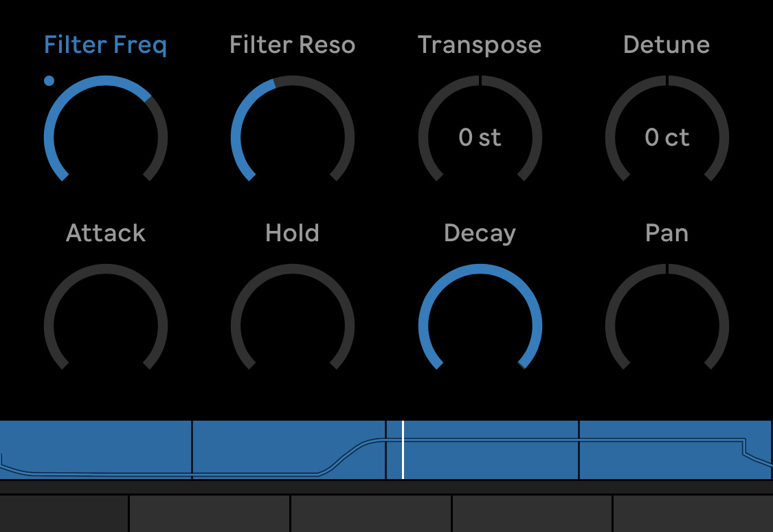773x532 pixels.
Task: Click the first blue waveform slice
Action: tap(96, 450)
